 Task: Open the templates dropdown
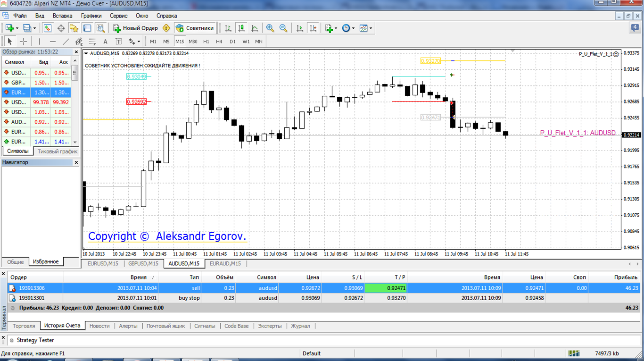365,28
